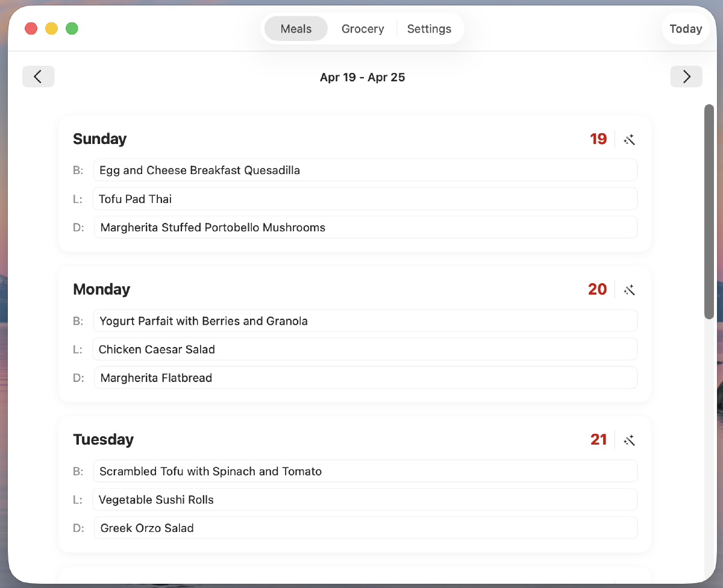
Task: Edit Monday breakfast Yogurt Parfait field
Action: tap(365, 321)
